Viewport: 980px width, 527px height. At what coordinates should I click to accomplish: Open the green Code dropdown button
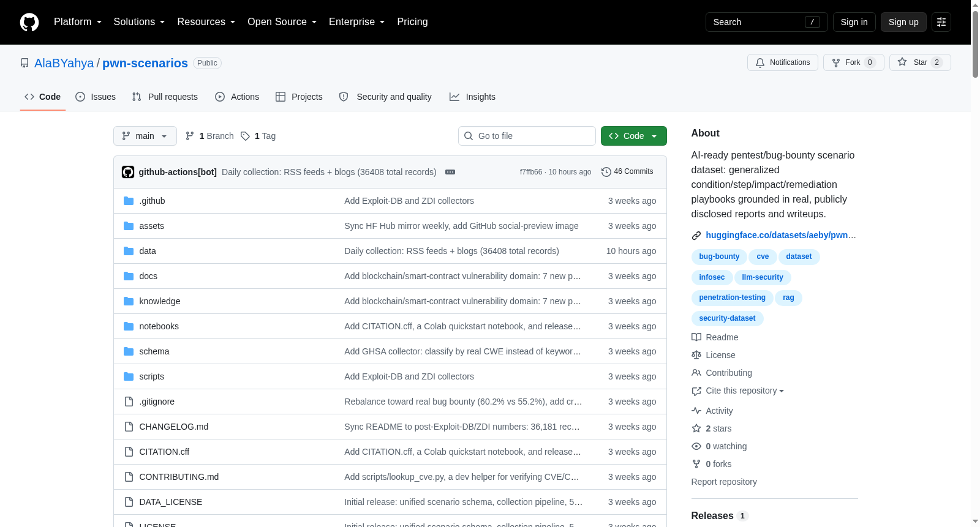(x=634, y=136)
